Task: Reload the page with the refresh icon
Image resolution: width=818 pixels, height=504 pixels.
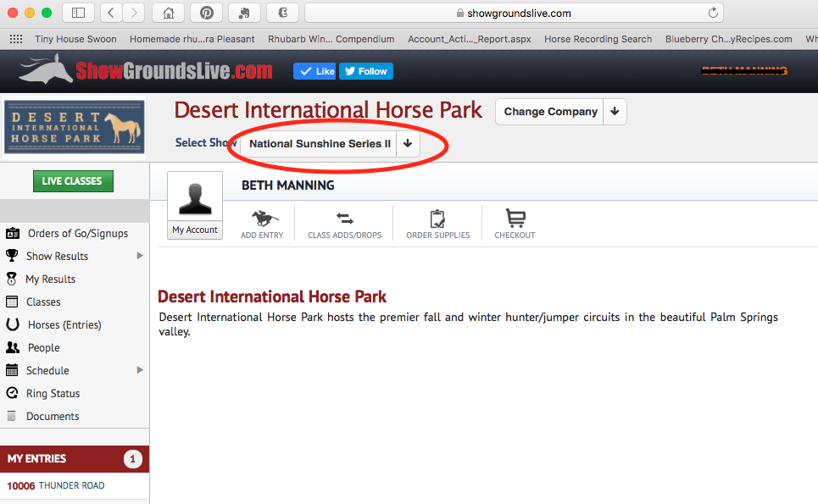Action: [713, 13]
